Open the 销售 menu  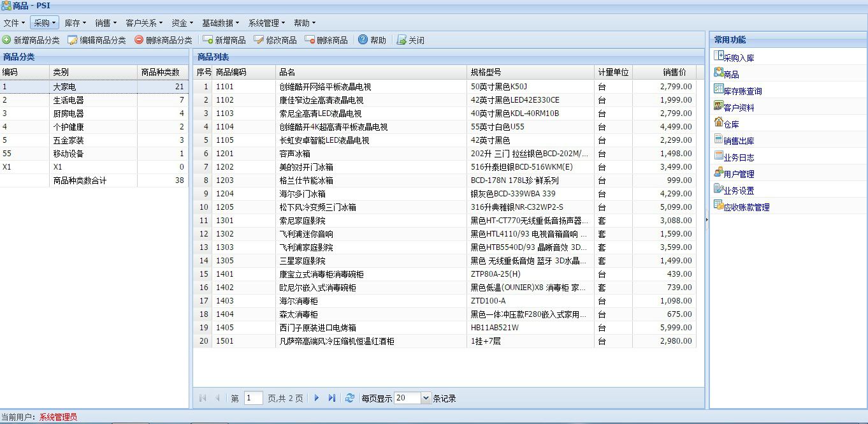point(106,23)
